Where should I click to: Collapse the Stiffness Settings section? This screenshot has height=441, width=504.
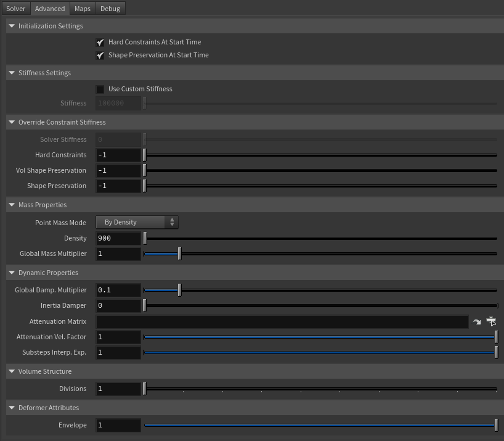[11, 73]
